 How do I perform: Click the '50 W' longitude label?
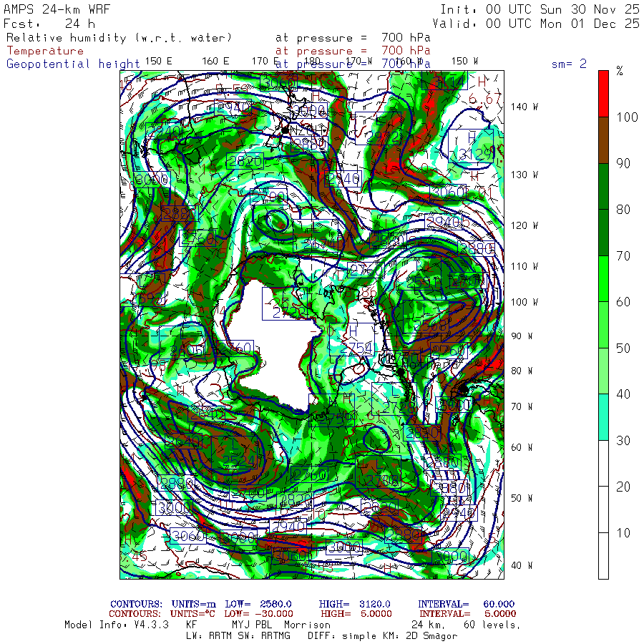[x=522, y=498]
